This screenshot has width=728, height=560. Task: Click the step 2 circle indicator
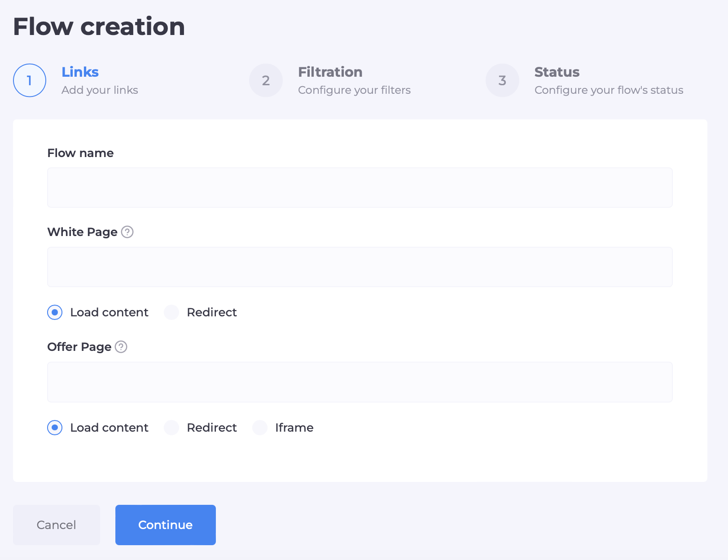pos(266,80)
